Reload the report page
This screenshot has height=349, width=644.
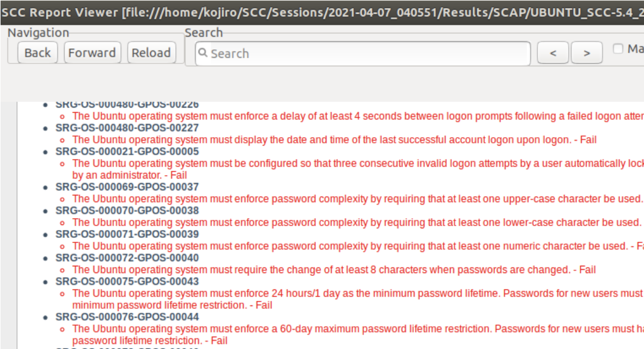click(151, 53)
